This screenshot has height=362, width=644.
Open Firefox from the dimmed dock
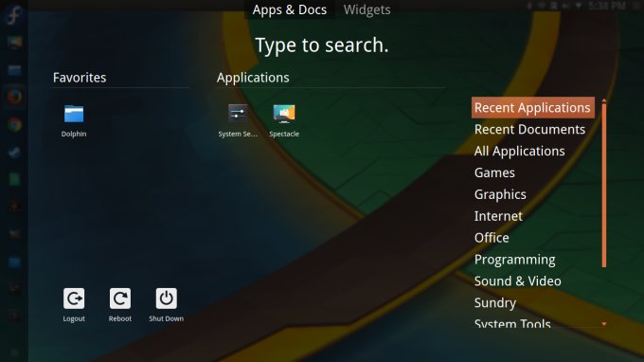point(14,97)
